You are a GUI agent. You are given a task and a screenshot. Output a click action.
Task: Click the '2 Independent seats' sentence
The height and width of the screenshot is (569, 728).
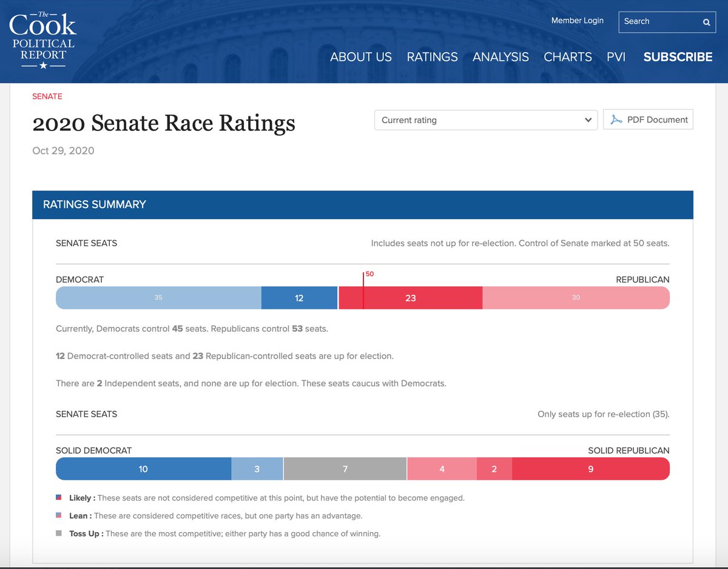[251, 383]
